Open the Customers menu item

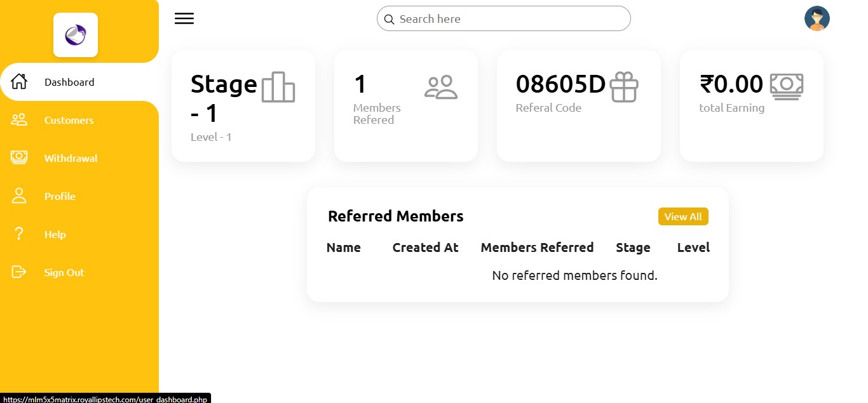click(x=69, y=120)
